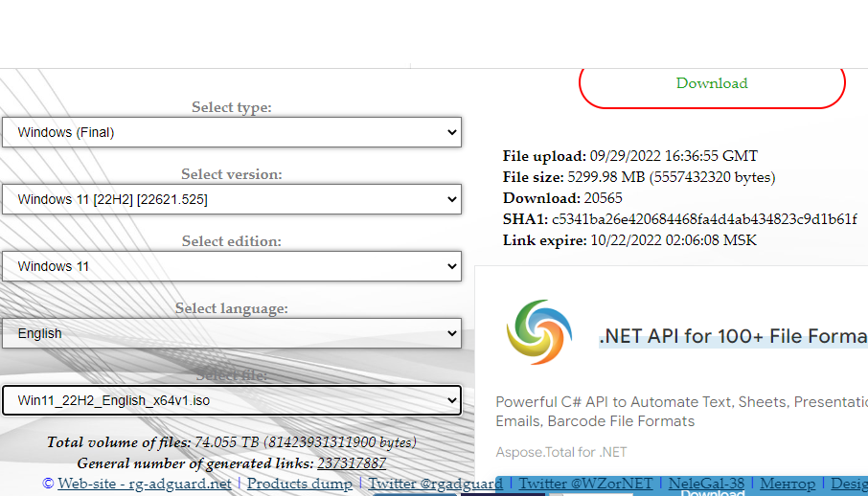
Task: Expand the Windows 11 22H2 version dropdown
Action: (231, 199)
